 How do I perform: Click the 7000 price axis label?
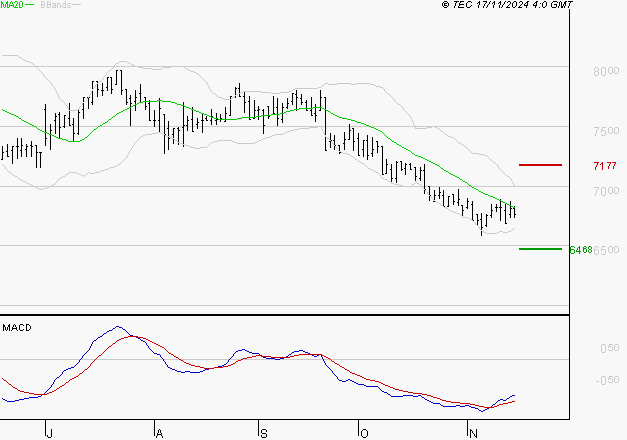pyautogui.click(x=603, y=191)
